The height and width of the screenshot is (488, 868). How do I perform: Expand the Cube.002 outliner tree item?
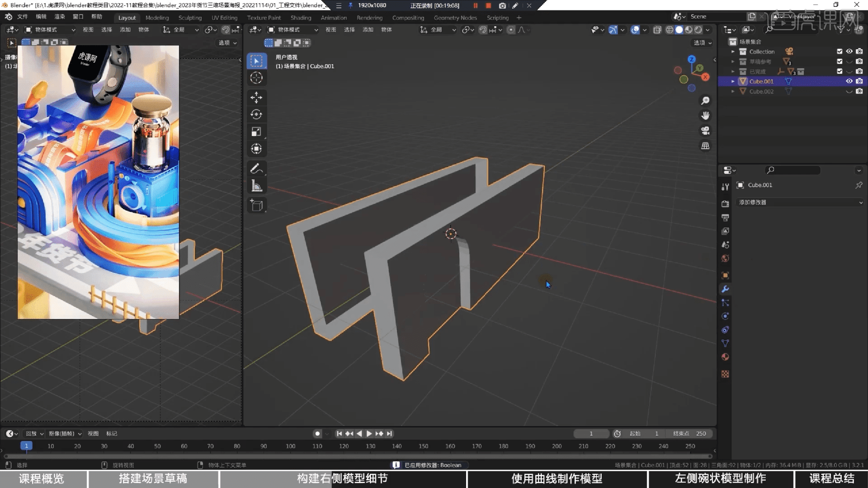(x=733, y=91)
